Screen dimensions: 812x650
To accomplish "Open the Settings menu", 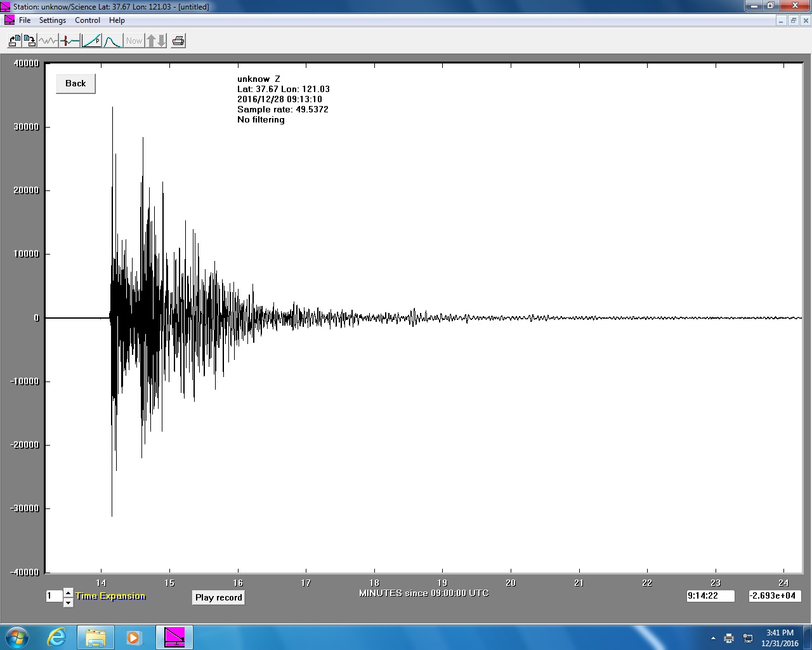I will point(53,20).
